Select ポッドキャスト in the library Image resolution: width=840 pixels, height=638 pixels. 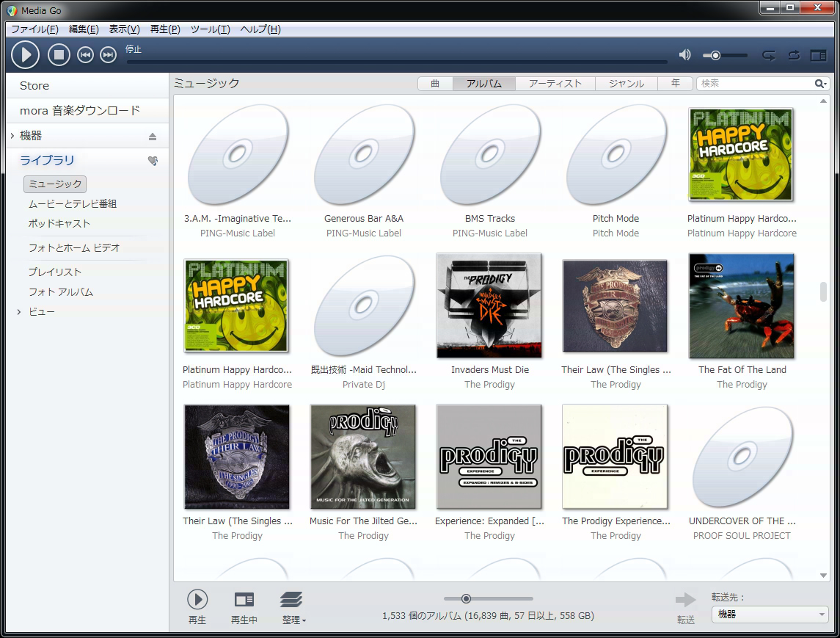tap(59, 224)
